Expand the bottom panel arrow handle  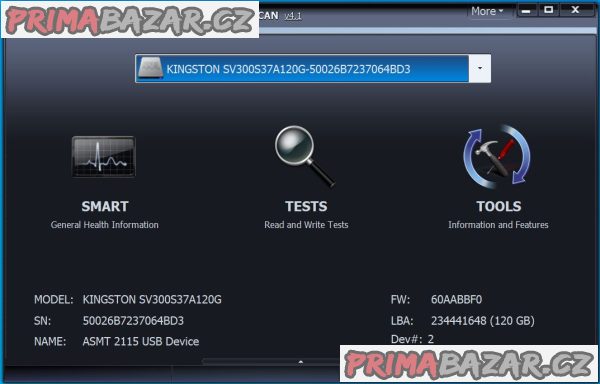click(x=301, y=361)
